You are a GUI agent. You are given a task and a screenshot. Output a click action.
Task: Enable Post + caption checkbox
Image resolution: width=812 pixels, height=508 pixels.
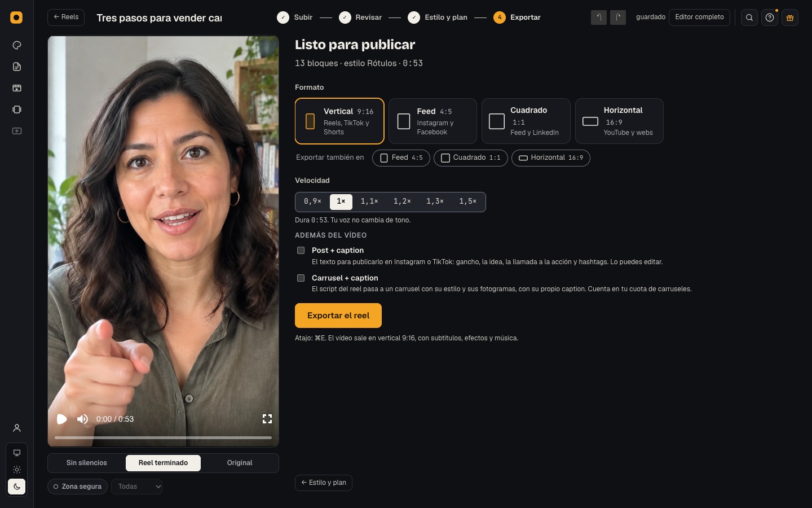[301, 250]
